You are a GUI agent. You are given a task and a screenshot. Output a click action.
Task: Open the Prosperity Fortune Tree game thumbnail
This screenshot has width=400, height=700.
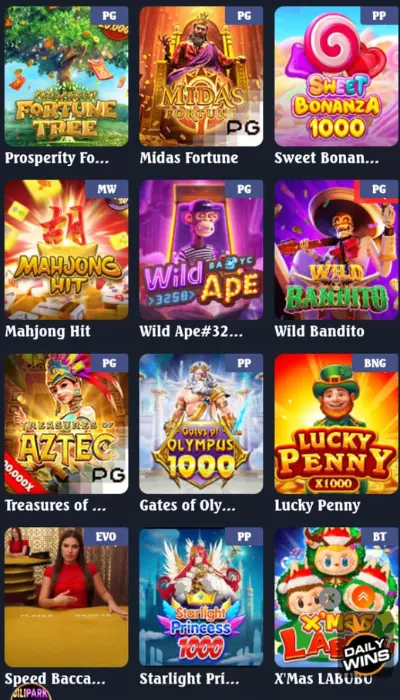(x=67, y=76)
